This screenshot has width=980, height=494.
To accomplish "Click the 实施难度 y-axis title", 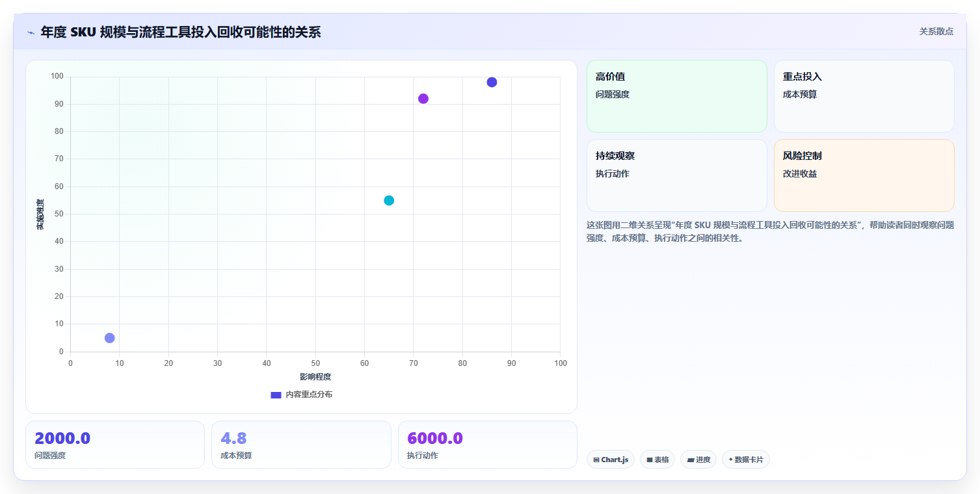I will pos(40,214).
